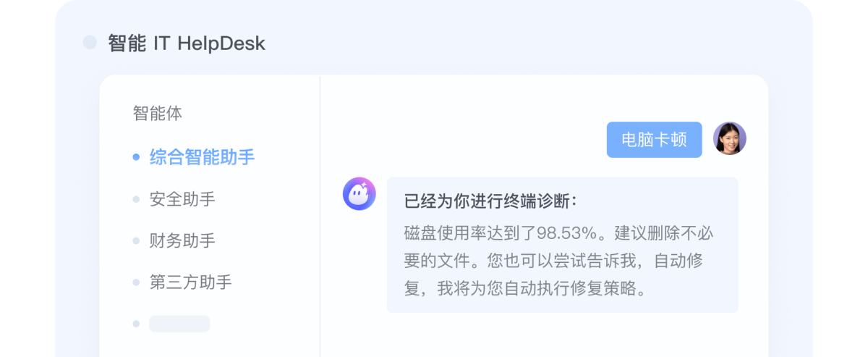Viewport: 868px width, 357px height.
Task: Click the bullet beside the blank placeholder item
Action: point(136,324)
